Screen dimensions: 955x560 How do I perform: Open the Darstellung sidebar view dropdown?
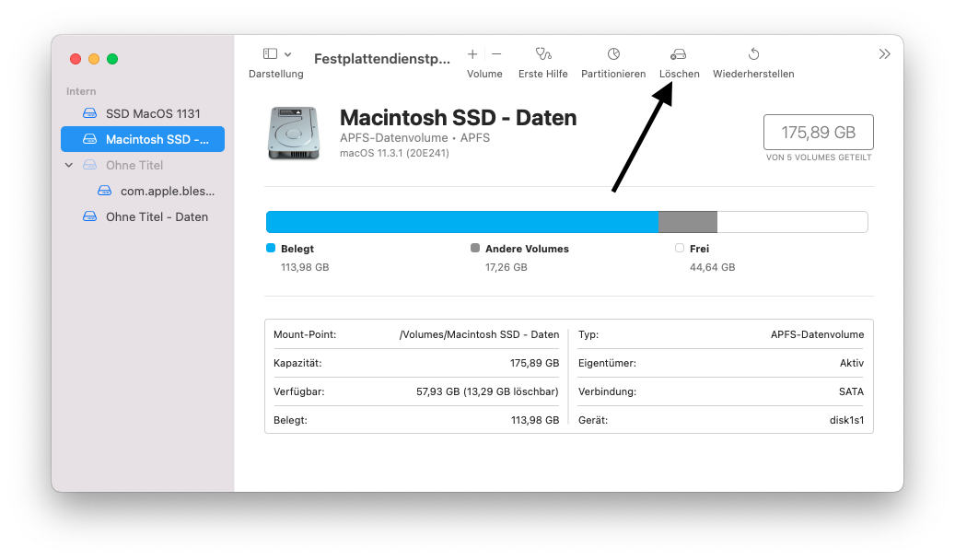point(276,54)
